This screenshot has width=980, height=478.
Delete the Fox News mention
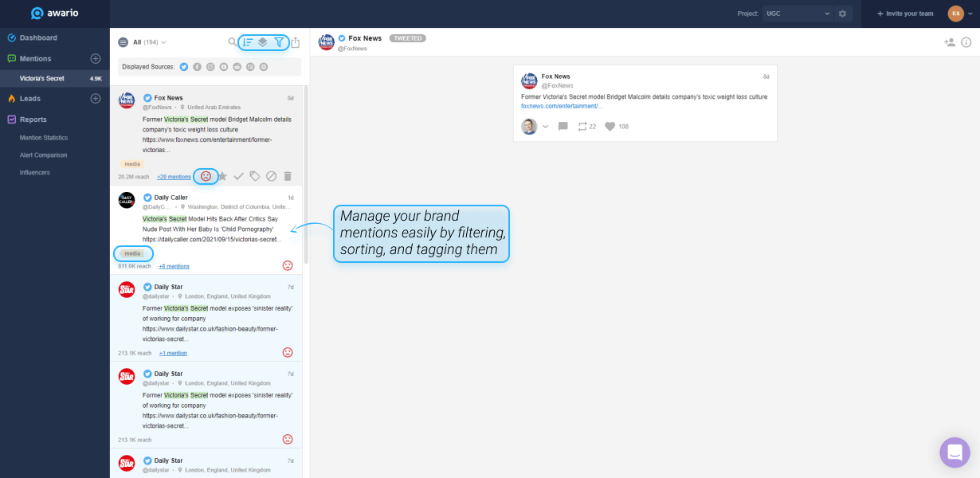click(x=288, y=176)
